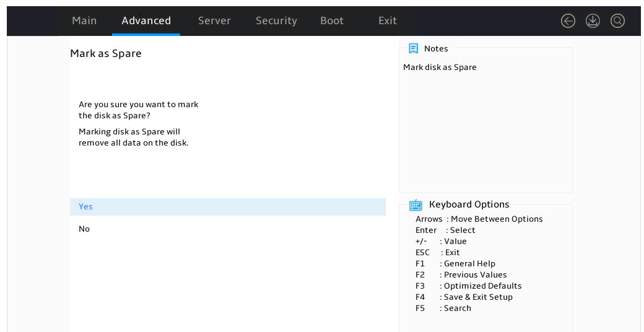Viewport: 644px width, 332px height.
Task: Click the F5 Search shortcut entry
Action: tap(443, 308)
